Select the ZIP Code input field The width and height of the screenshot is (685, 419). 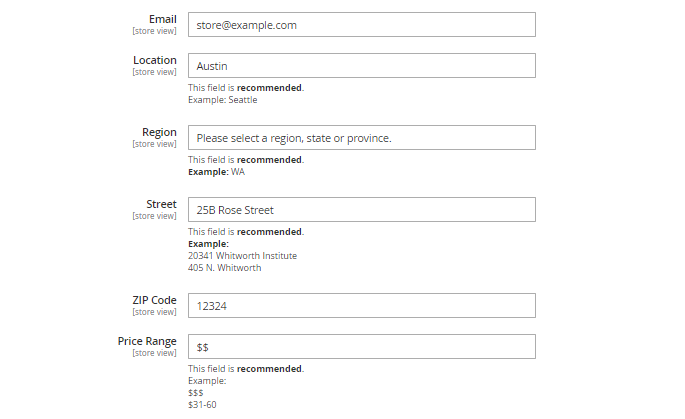click(361, 306)
